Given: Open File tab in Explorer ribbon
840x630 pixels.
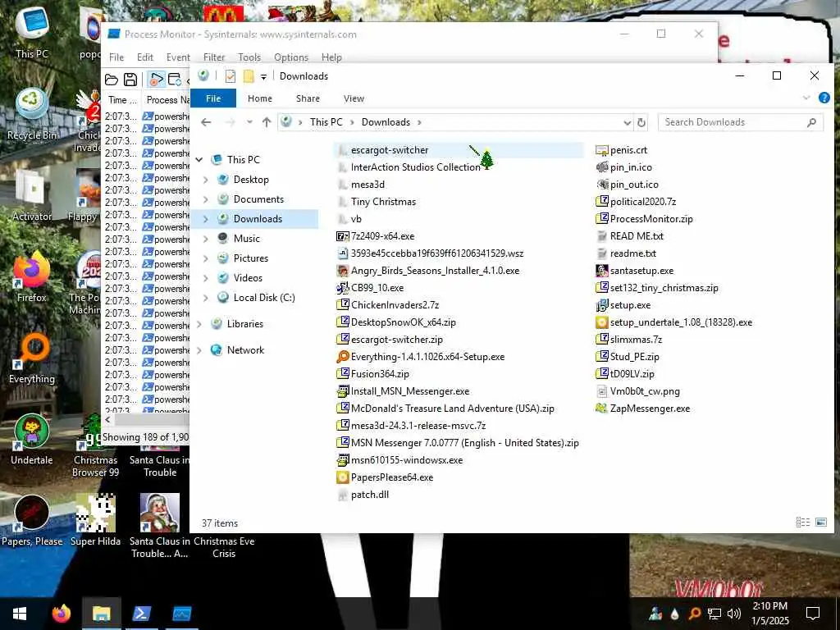Looking at the screenshot, I should tap(213, 98).
